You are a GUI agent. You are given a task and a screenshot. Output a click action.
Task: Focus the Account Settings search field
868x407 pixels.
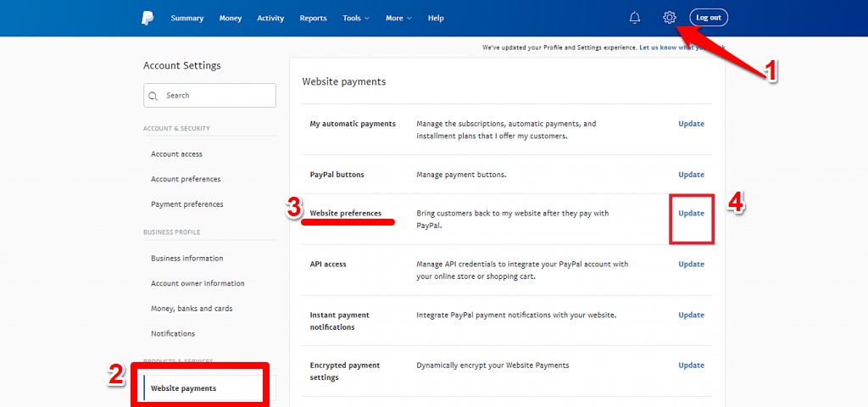tap(216, 96)
